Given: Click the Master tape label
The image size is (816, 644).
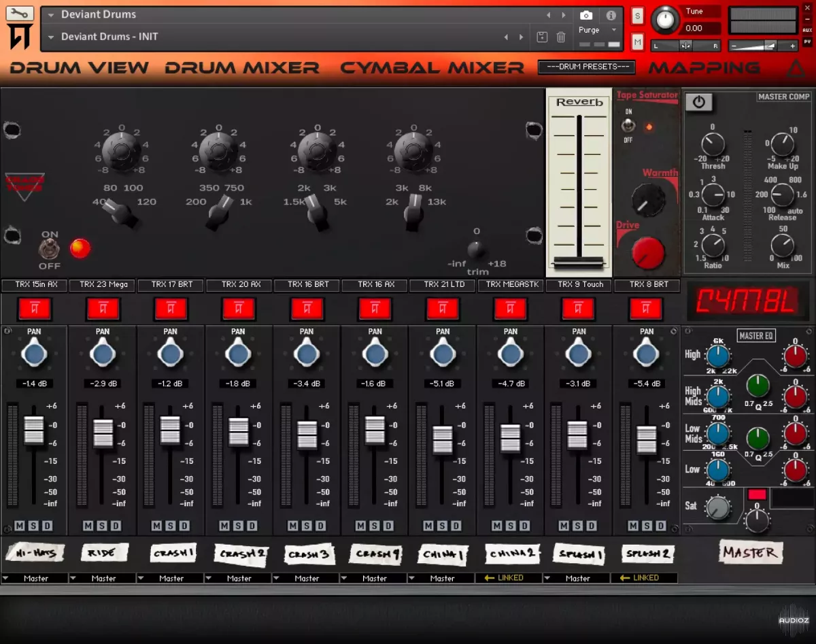Looking at the screenshot, I should (750, 552).
